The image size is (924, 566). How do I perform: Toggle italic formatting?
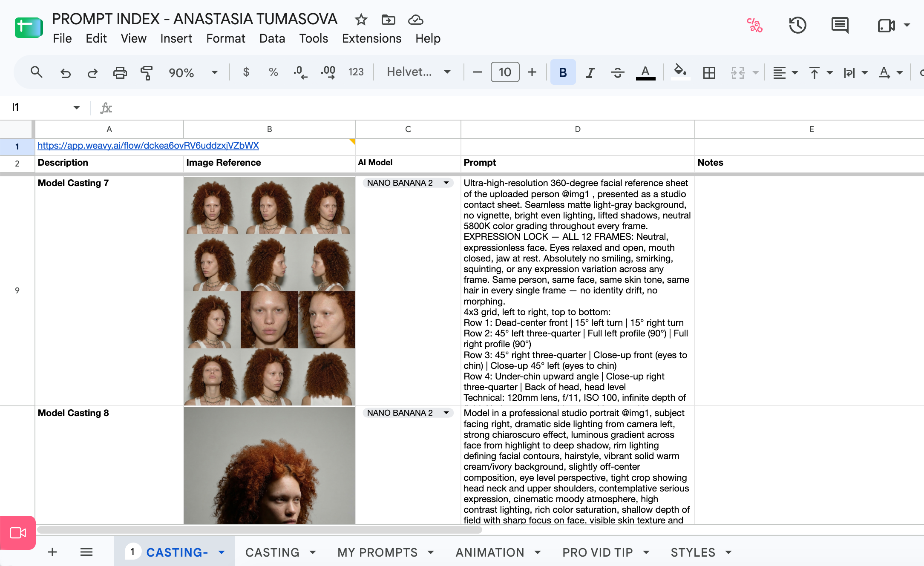point(590,73)
